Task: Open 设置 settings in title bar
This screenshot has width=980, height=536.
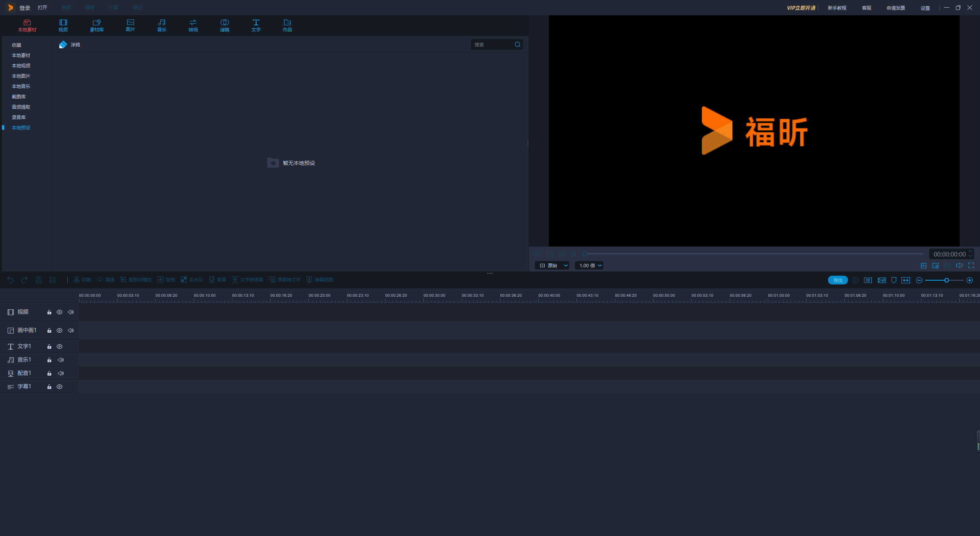Action: pos(925,8)
